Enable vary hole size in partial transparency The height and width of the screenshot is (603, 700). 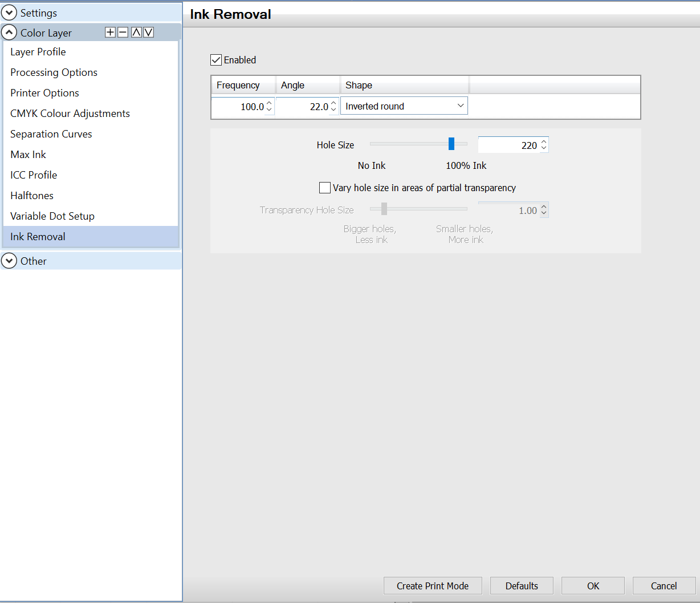325,188
